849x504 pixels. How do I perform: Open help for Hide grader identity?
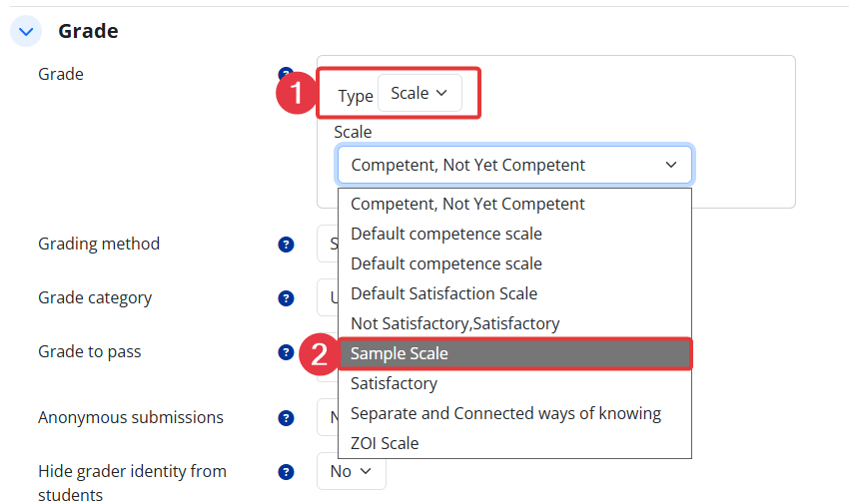point(286,472)
